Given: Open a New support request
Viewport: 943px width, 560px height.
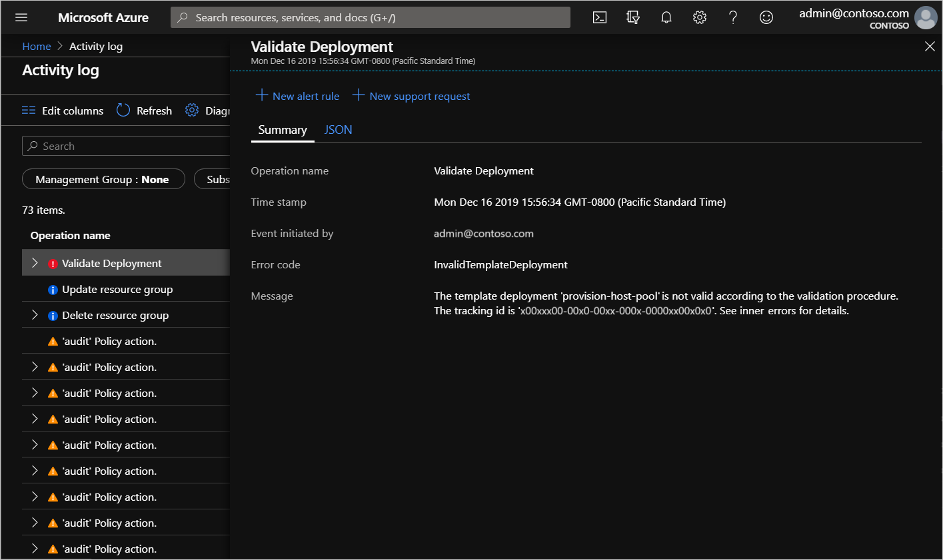Looking at the screenshot, I should (411, 96).
